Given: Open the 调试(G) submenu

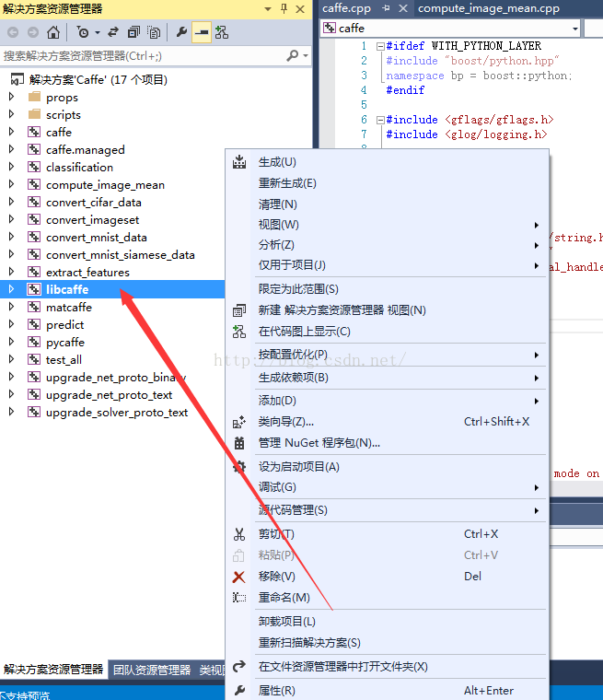Looking at the screenshot, I should pos(388,487).
